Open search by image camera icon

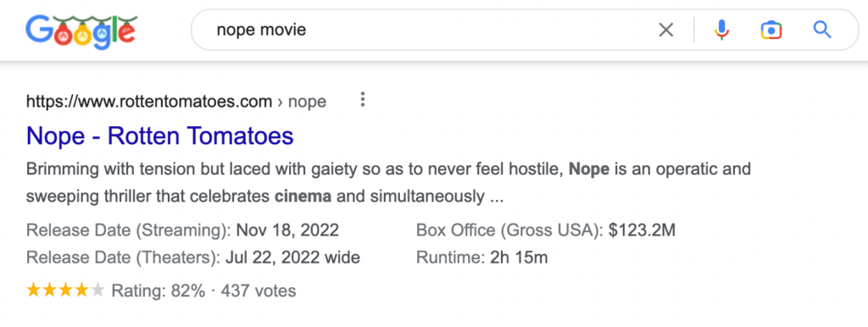coord(771,30)
